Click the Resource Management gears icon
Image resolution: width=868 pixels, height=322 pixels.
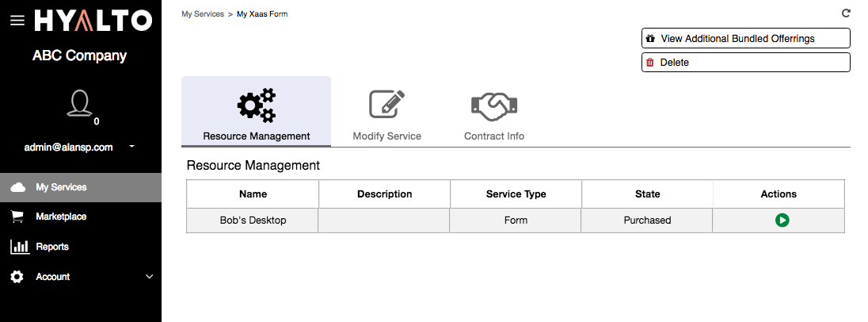pos(257,105)
